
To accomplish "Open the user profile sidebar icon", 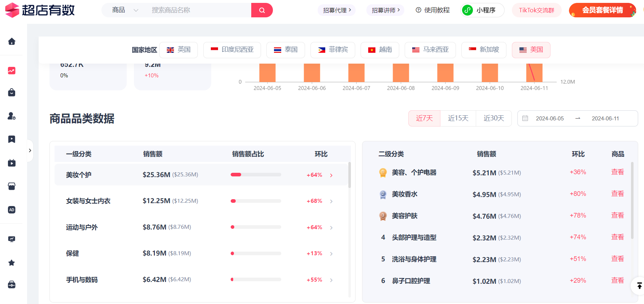I will [x=12, y=116].
